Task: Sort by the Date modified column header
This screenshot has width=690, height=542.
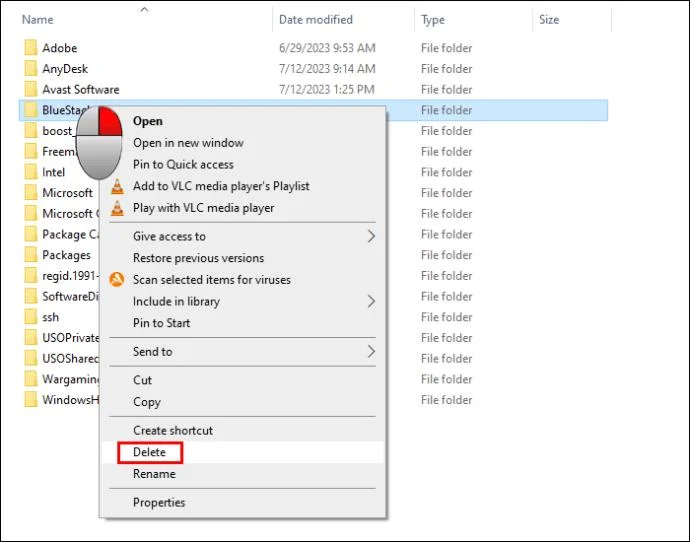Action: click(x=317, y=20)
